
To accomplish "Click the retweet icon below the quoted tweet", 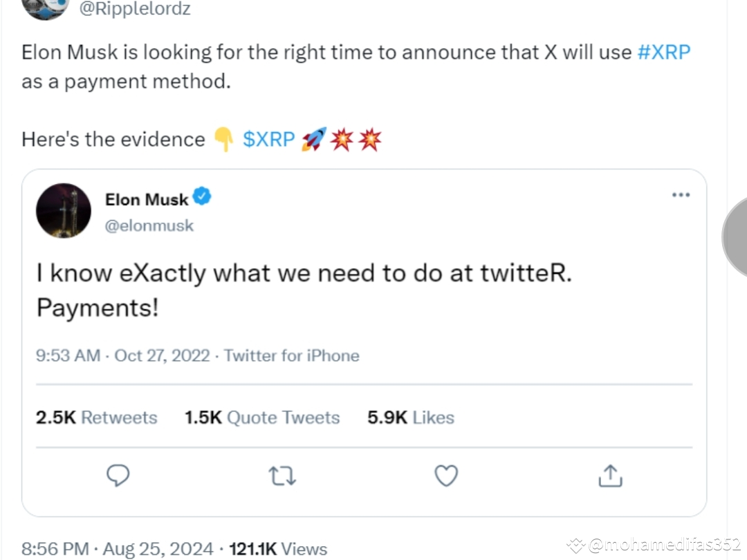I will tap(282, 476).
